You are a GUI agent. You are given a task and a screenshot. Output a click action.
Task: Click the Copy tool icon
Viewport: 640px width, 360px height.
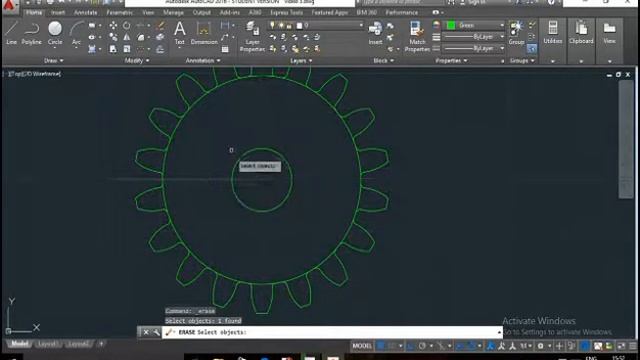[x=113, y=37]
